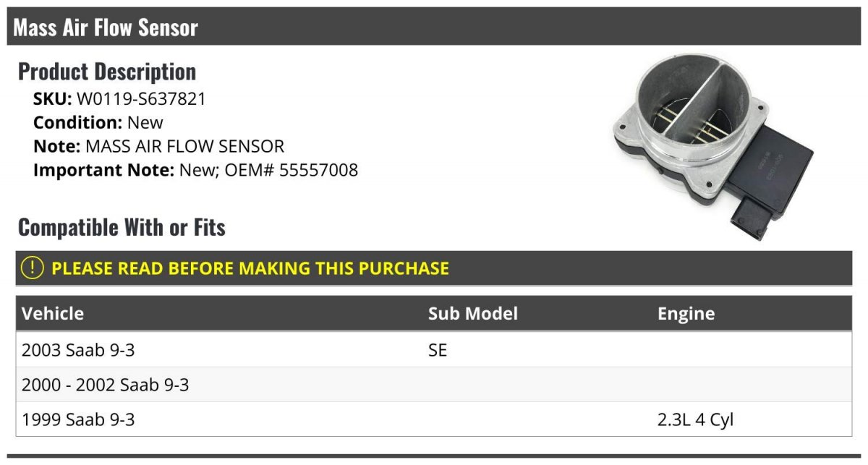Click the Condition: New line
This screenshot has width=868, height=465.
pyautogui.click(x=98, y=122)
